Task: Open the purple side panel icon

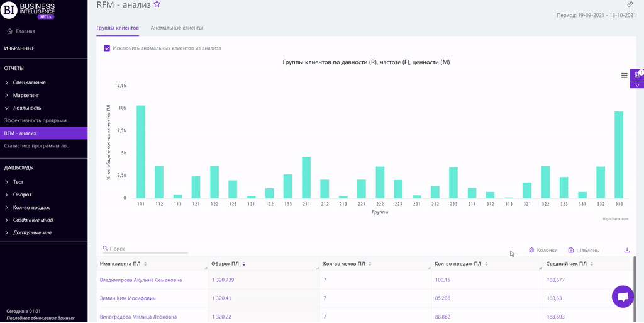Action: pyautogui.click(x=637, y=74)
